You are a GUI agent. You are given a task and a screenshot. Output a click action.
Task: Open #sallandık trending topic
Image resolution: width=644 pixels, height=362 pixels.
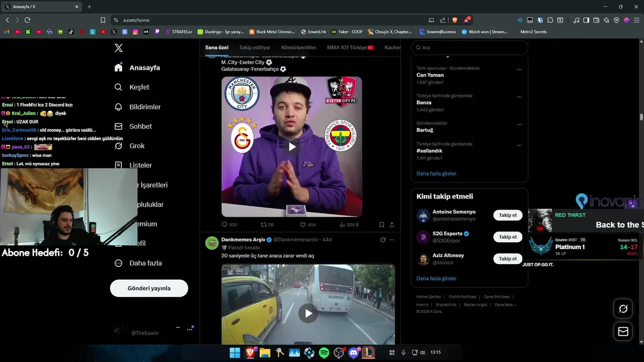[x=430, y=151]
